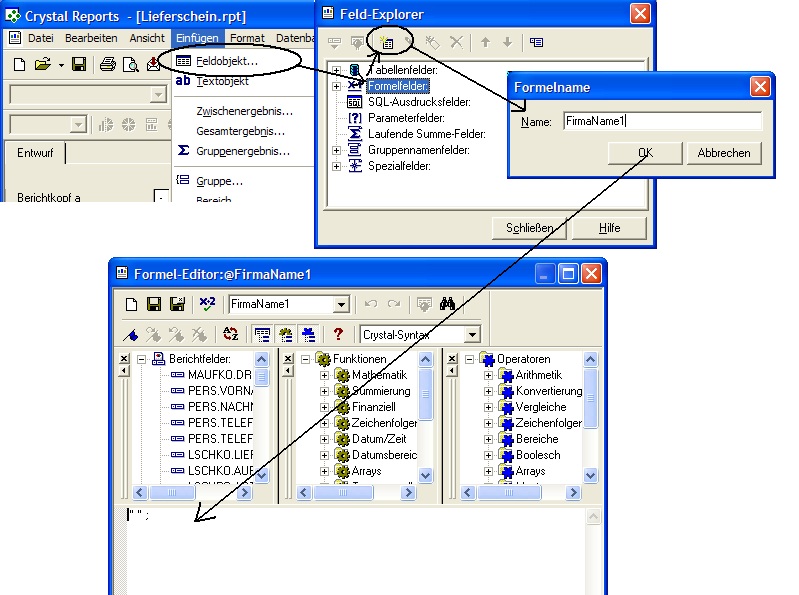
Task: Expand Spezialfelder node in Feld-Explorer
Action: point(336,166)
